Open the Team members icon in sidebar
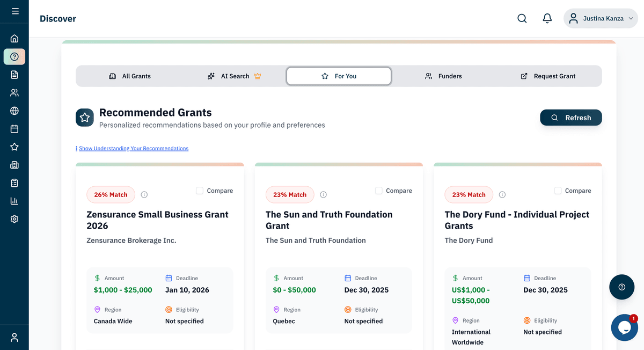Viewport: 644px width, 350px height. coord(14,92)
